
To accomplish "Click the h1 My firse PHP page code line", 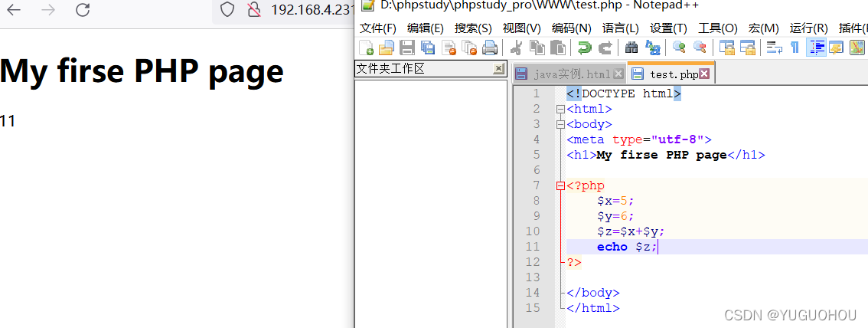I will point(665,155).
